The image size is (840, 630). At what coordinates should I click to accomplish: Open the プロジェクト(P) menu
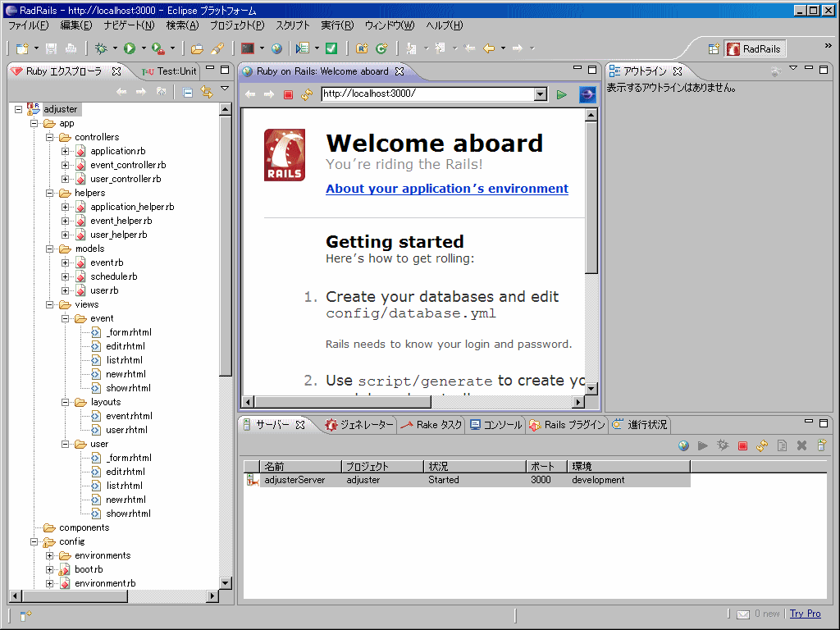pos(237,25)
